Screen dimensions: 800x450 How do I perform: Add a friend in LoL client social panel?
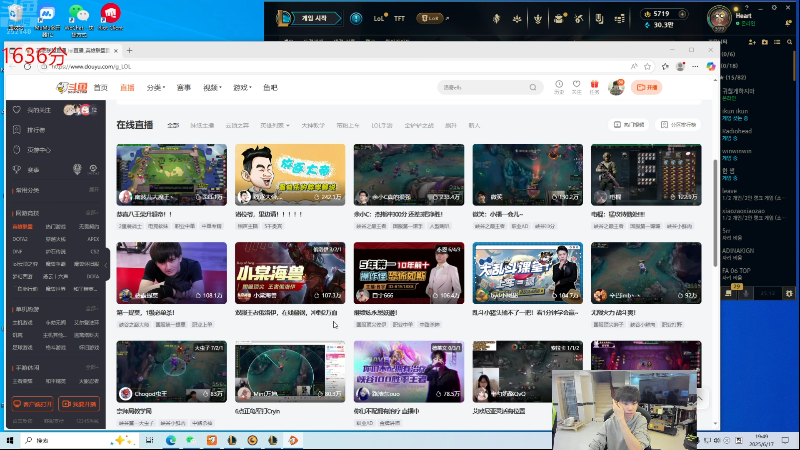click(752, 42)
